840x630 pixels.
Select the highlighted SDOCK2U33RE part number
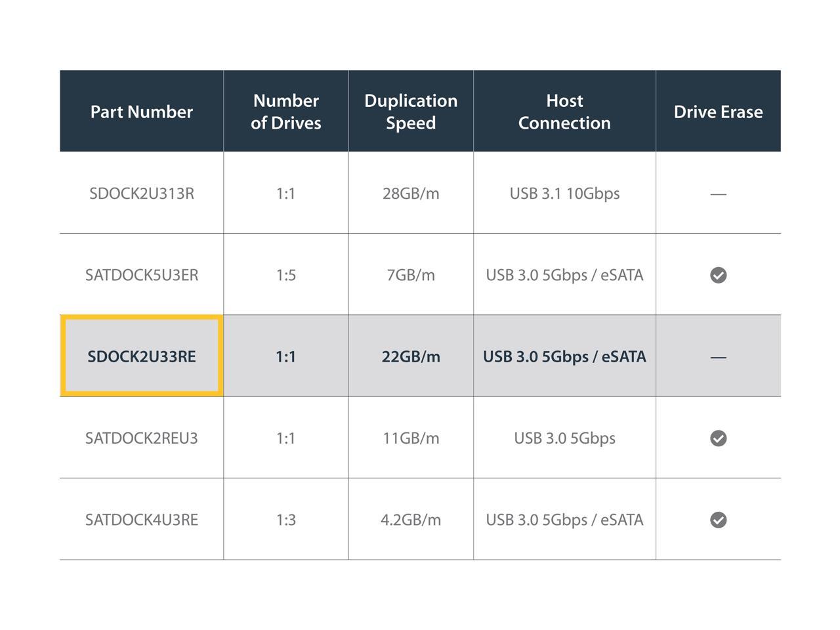[x=142, y=356]
